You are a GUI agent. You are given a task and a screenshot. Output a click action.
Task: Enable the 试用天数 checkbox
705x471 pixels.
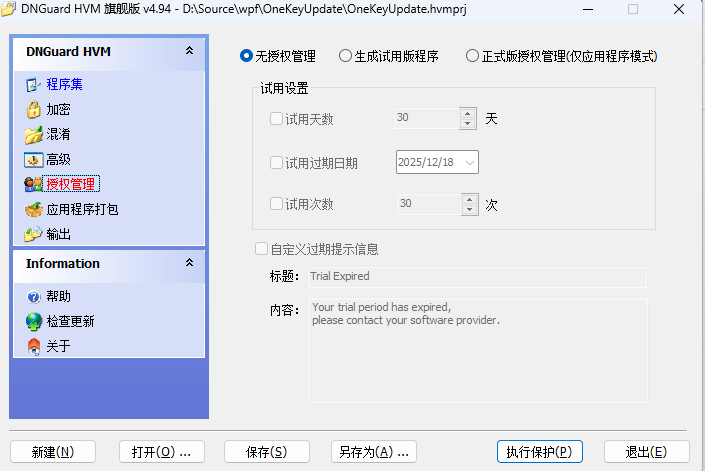tap(276, 119)
